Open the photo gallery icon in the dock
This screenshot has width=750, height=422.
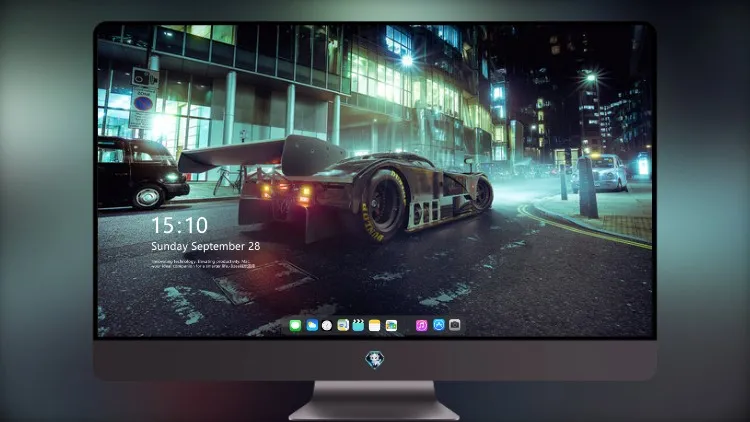[x=391, y=325]
